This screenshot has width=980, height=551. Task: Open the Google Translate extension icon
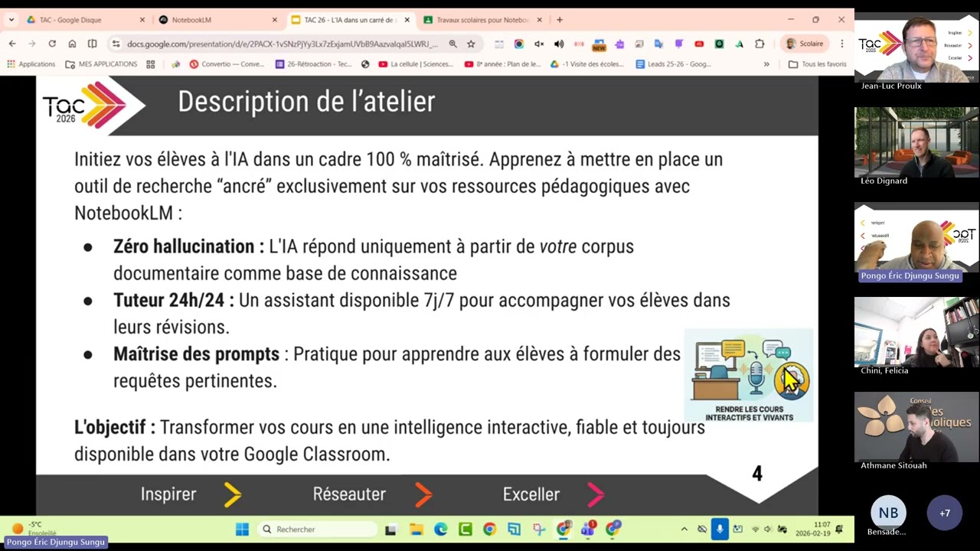tap(658, 44)
